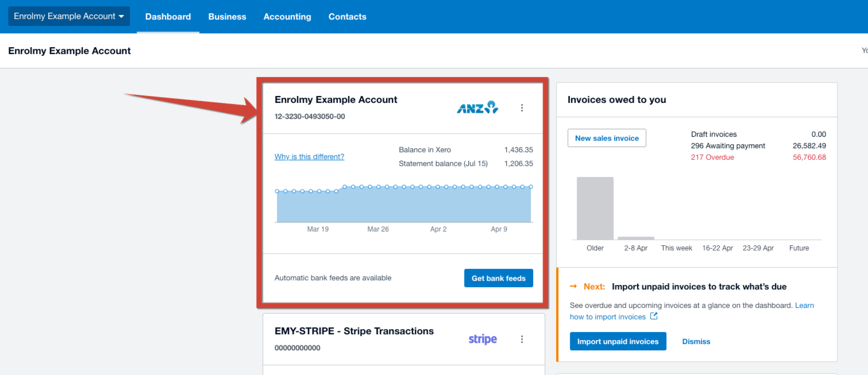This screenshot has height=375, width=868.
Task: Click the Older bar in invoice chart
Action: pyautogui.click(x=595, y=208)
